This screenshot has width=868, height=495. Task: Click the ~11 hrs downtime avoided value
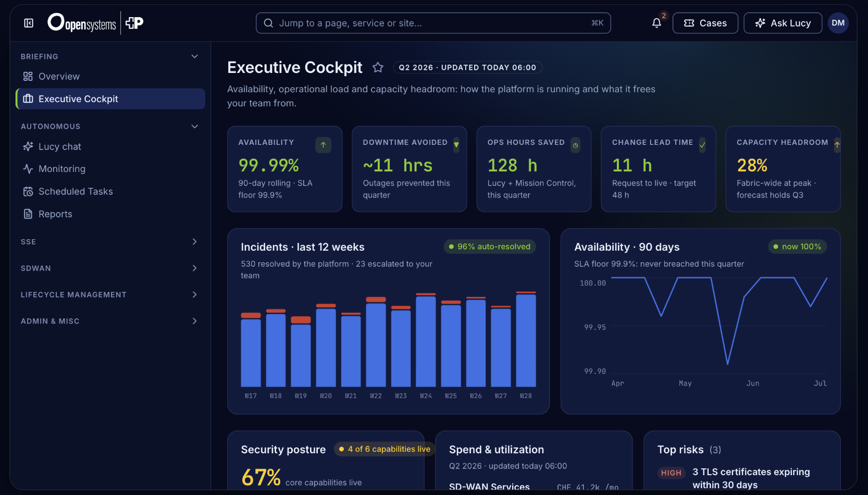[x=398, y=165]
